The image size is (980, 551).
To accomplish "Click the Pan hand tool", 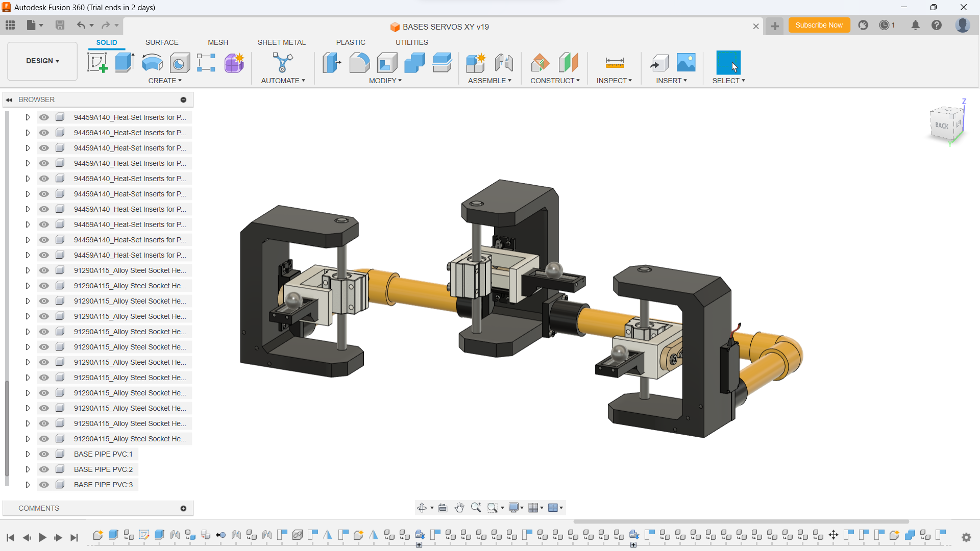I will [459, 508].
